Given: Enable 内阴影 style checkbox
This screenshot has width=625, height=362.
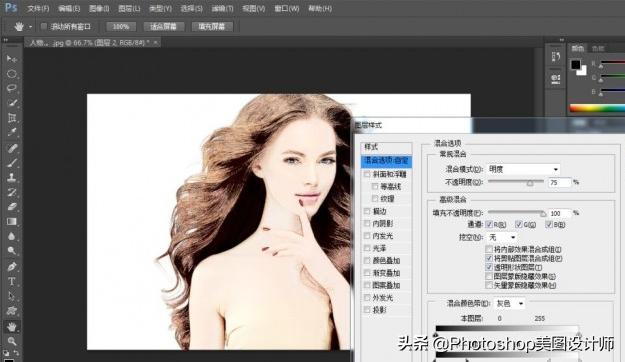Looking at the screenshot, I should 367,223.
